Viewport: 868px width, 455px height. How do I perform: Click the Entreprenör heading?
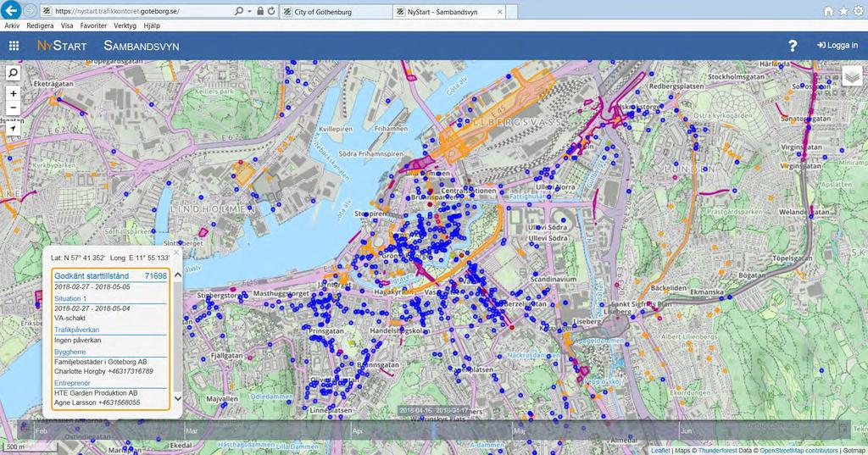[x=72, y=383]
